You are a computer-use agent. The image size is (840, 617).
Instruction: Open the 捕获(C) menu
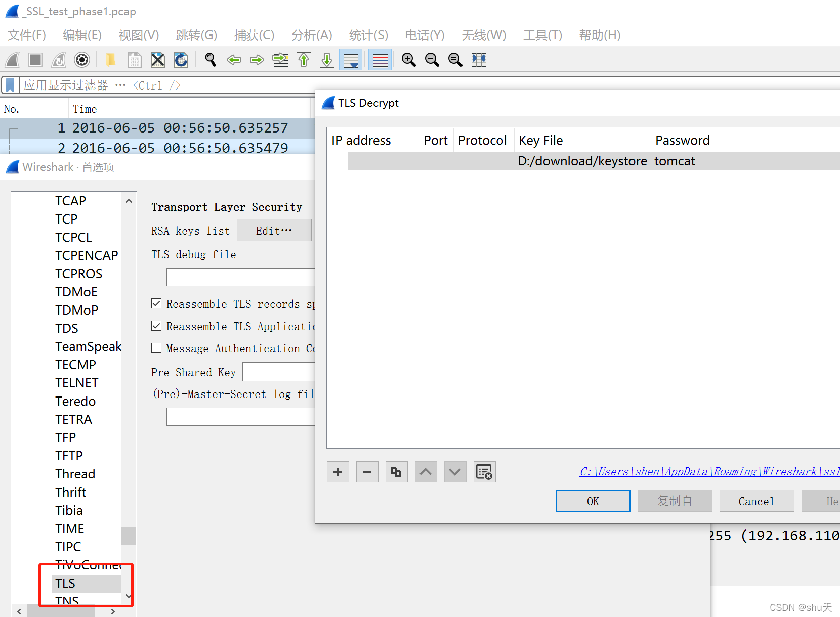click(254, 35)
